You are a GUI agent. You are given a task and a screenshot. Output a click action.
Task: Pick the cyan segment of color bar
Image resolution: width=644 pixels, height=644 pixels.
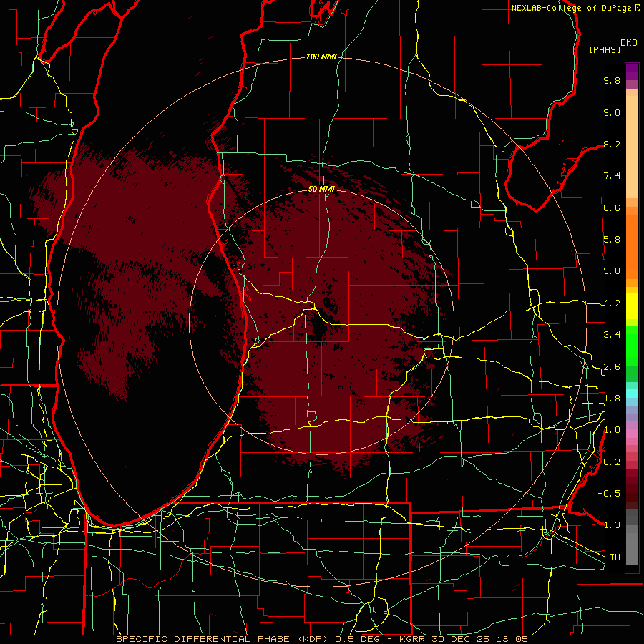point(632,394)
